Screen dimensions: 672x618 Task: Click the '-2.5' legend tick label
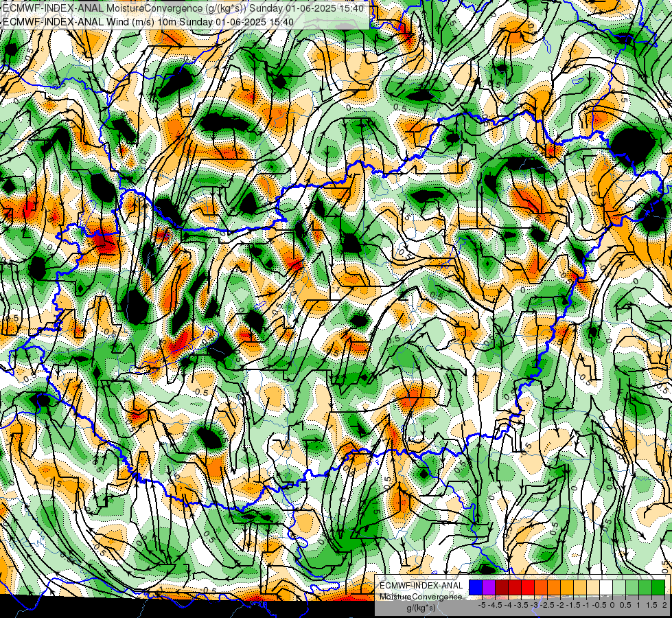click(x=547, y=605)
